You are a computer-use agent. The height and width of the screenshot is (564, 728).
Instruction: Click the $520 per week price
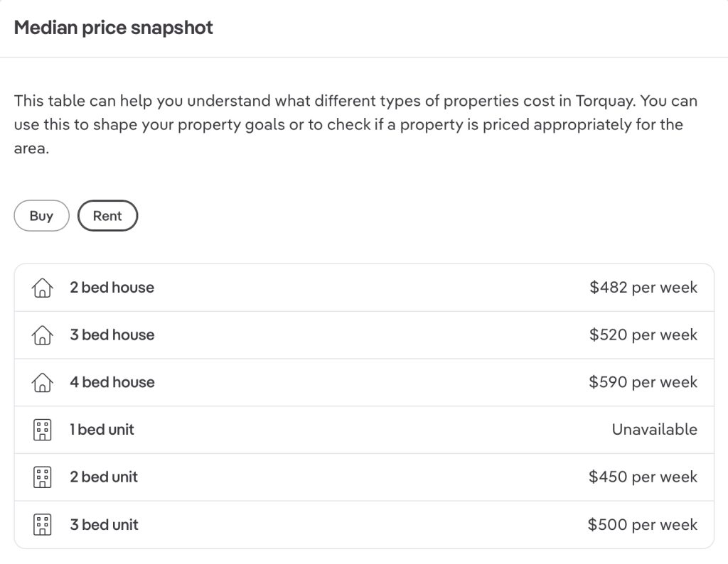coord(643,335)
